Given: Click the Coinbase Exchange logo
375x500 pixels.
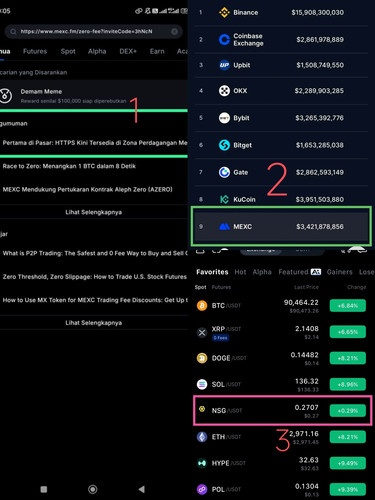Looking at the screenshot, I should click(224, 40).
